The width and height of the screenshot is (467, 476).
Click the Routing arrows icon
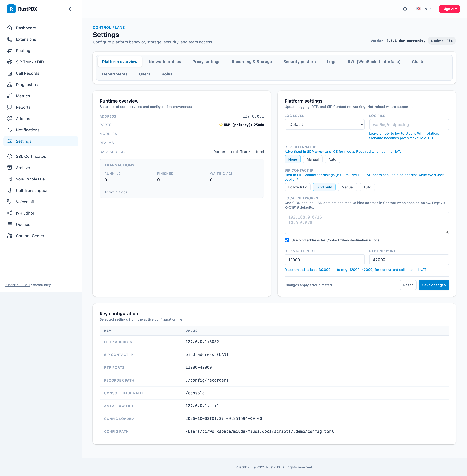pos(10,51)
